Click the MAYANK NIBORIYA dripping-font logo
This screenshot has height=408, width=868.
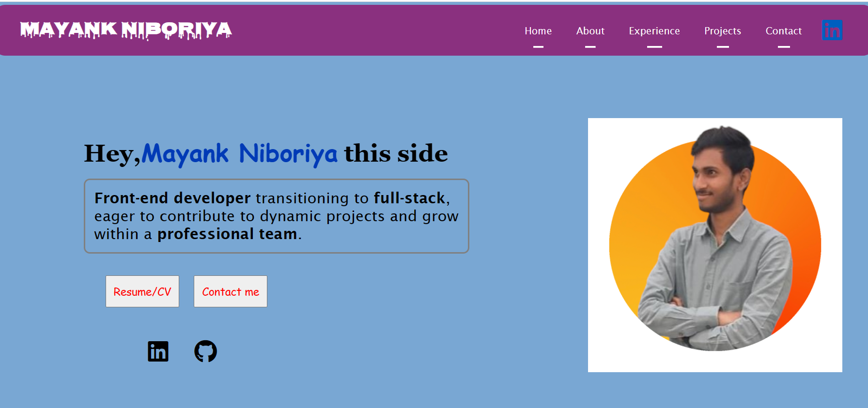pos(126,30)
